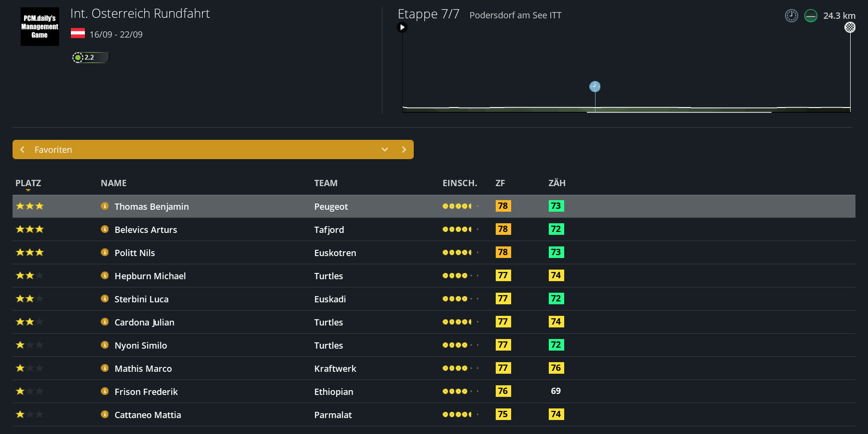
Task: Click the green flat stage type icon
Action: pyautogui.click(x=811, y=16)
